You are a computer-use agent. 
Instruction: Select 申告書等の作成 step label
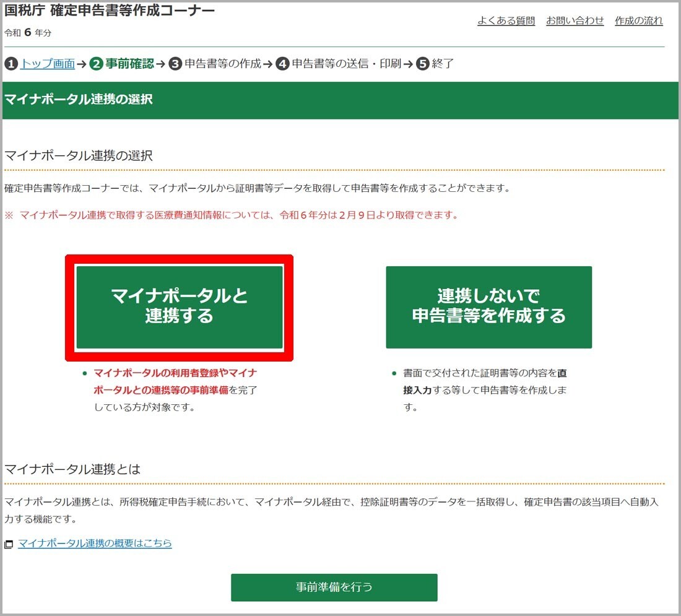[223, 63]
